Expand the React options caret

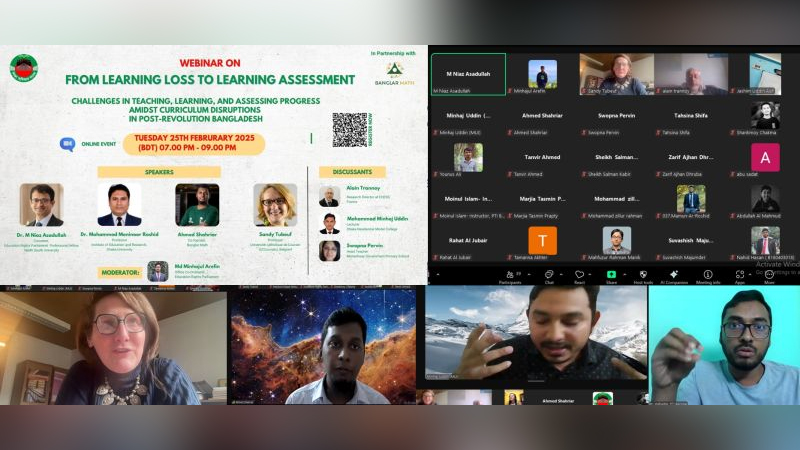(x=591, y=274)
